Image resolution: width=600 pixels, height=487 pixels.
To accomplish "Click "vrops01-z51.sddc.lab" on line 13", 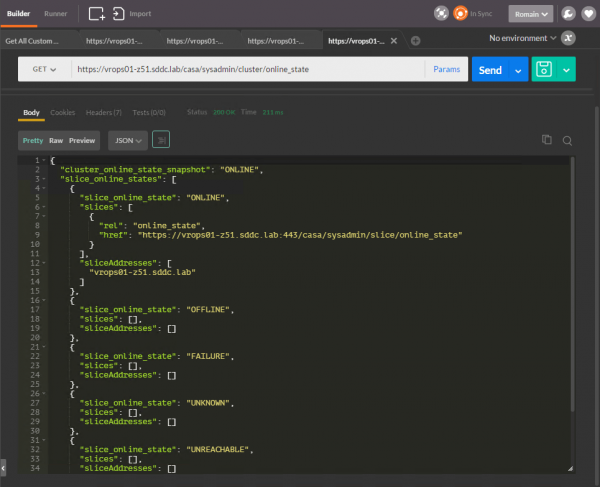I will pyautogui.click(x=142, y=272).
